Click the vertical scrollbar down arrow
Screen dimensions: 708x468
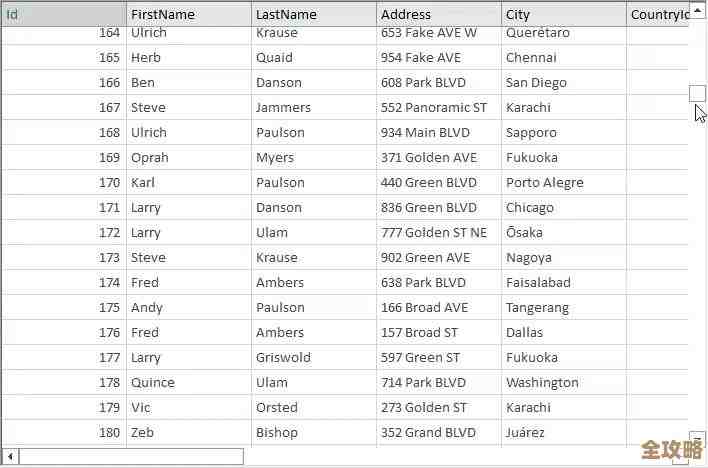coord(697,437)
